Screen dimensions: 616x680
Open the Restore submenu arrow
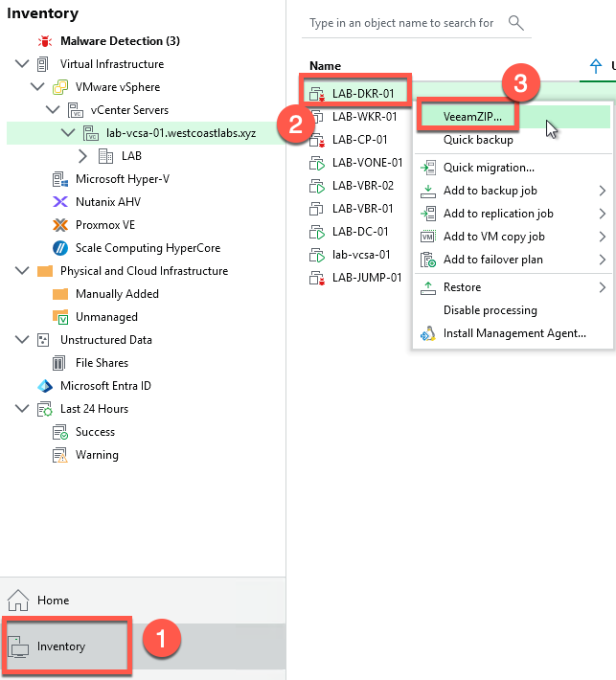point(602,287)
